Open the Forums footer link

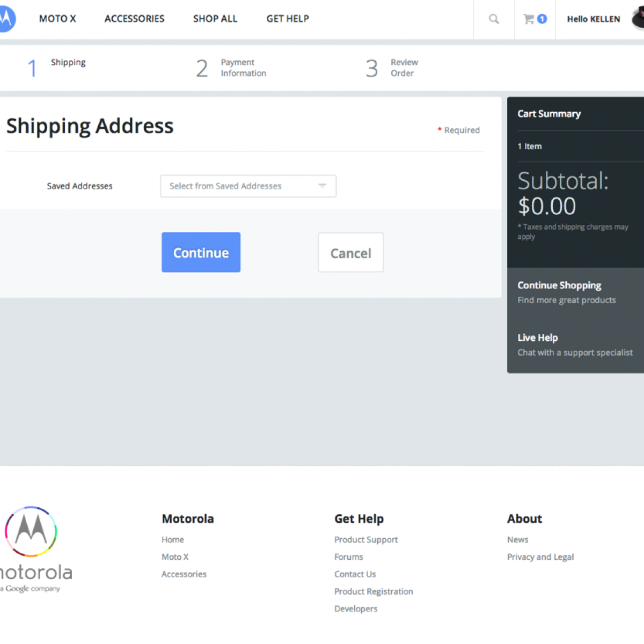[x=349, y=557]
